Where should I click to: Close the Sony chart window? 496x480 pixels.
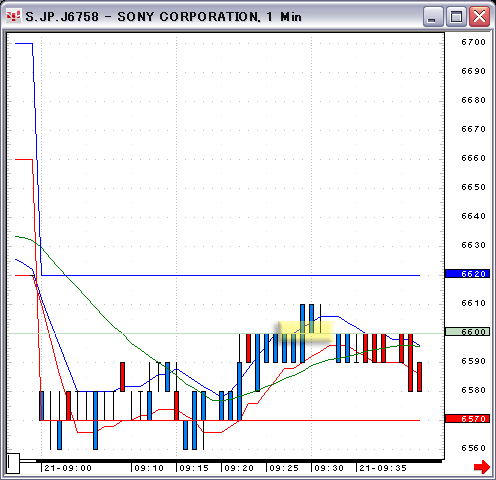(x=479, y=16)
